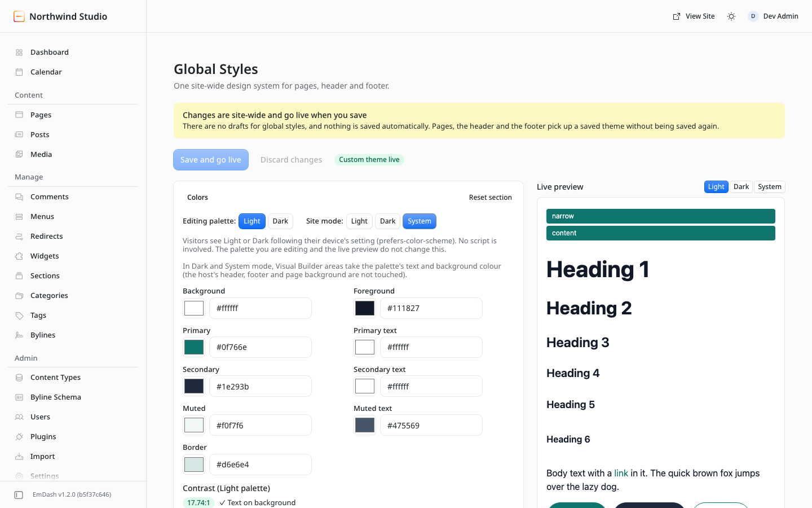Click the Northwind Studio logo icon

(x=19, y=16)
